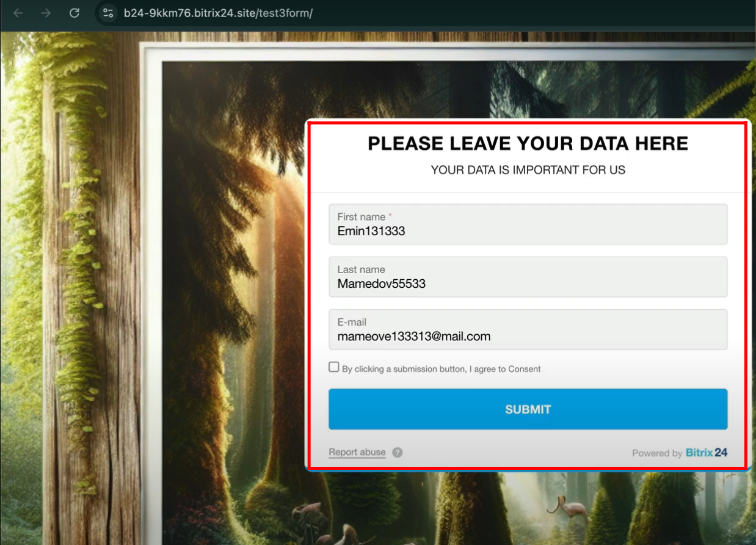Focus the Last name field

528,277
